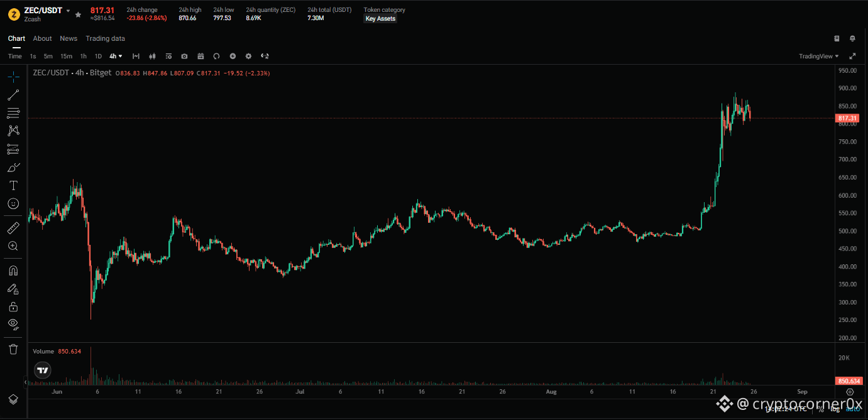The height and width of the screenshot is (420, 868).
Task: Open the Trading data tab
Action: pyautogui.click(x=106, y=38)
